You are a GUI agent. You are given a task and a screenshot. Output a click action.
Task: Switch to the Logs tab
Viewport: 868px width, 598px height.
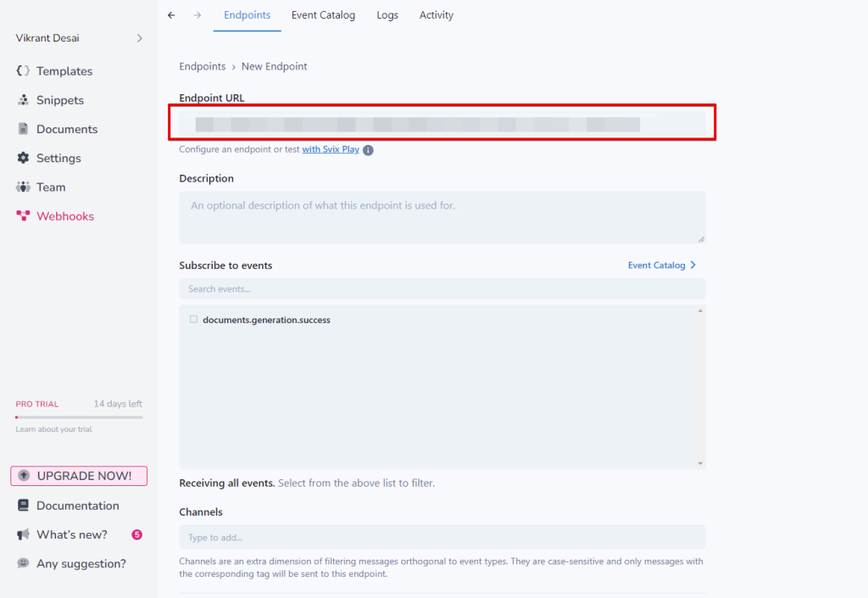click(387, 15)
